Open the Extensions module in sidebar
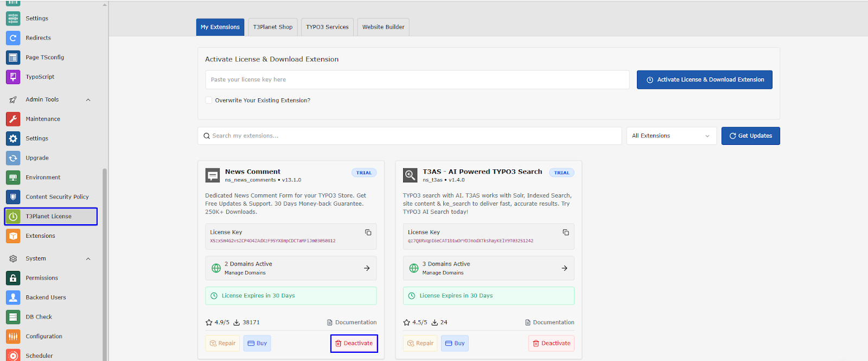 [x=40, y=236]
